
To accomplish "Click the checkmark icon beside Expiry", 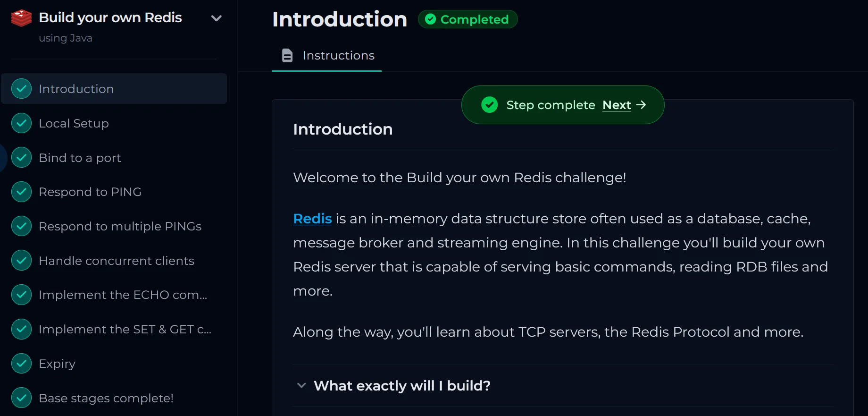I will (21, 364).
